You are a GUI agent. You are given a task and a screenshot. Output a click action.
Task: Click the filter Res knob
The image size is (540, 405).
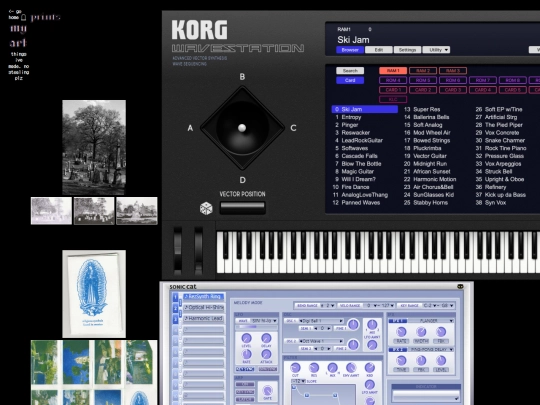tap(314, 368)
